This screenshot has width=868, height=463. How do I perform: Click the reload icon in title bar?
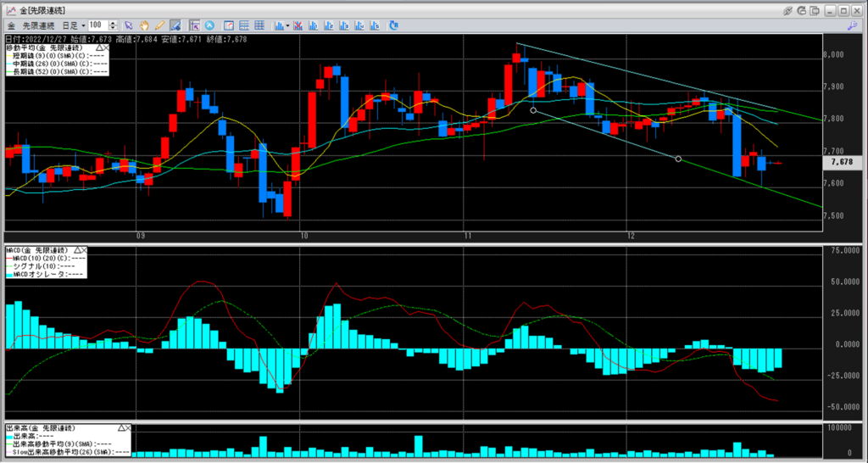[802, 10]
